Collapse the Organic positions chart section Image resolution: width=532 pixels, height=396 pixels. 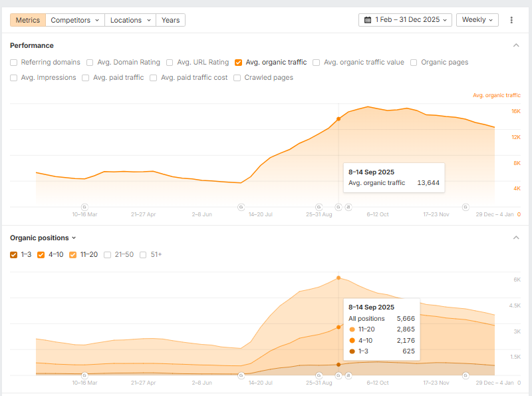coord(516,238)
